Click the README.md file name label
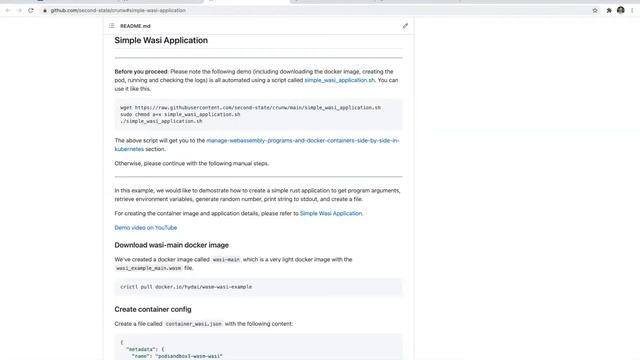This screenshot has height=360, width=640. coord(135,26)
